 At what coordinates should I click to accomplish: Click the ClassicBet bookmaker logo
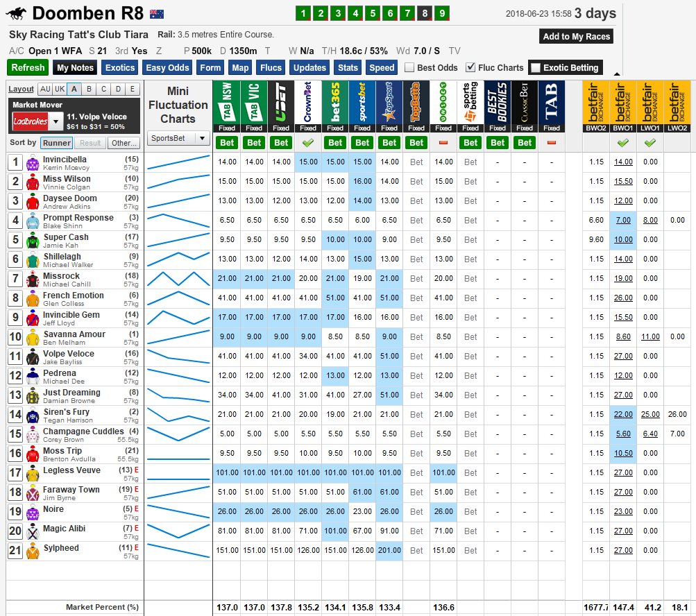point(525,102)
